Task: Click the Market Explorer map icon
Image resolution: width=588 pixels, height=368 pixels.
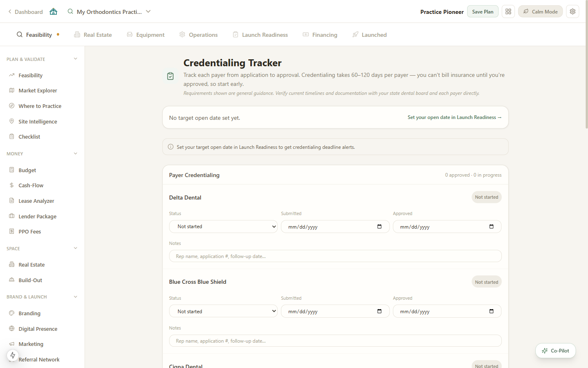Action: (12, 90)
